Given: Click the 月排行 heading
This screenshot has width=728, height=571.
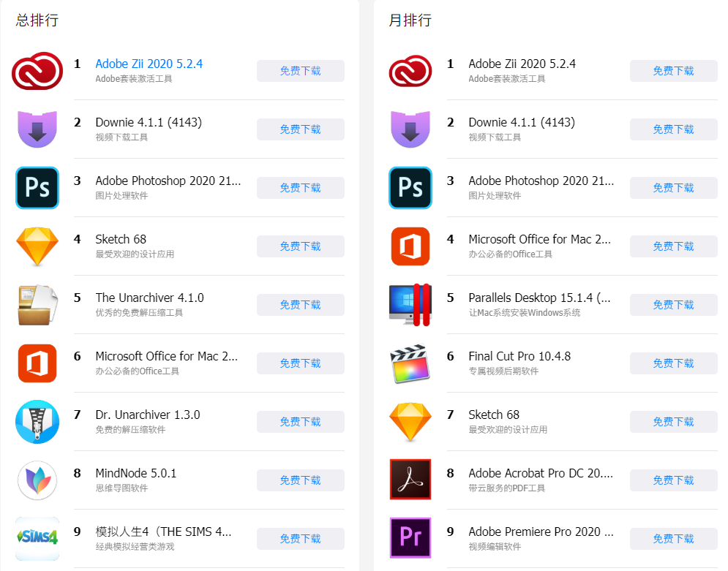Looking at the screenshot, I should tap(410, 20).
